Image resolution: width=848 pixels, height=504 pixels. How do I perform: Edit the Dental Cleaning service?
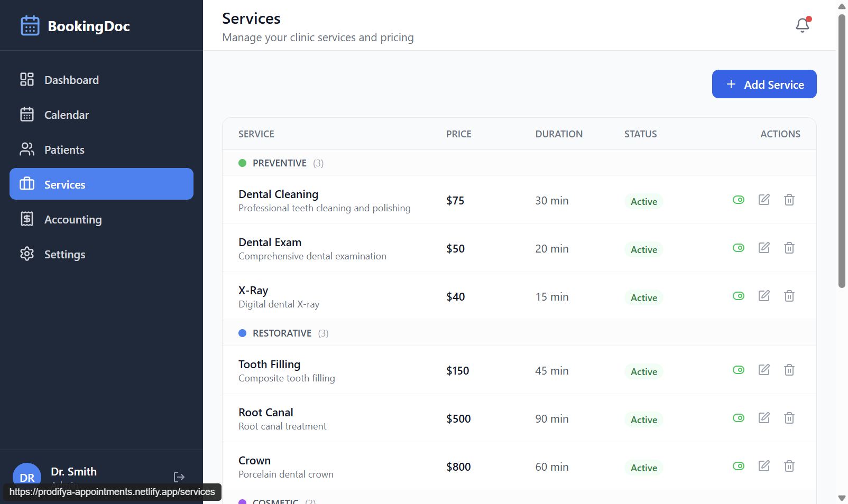764,200
